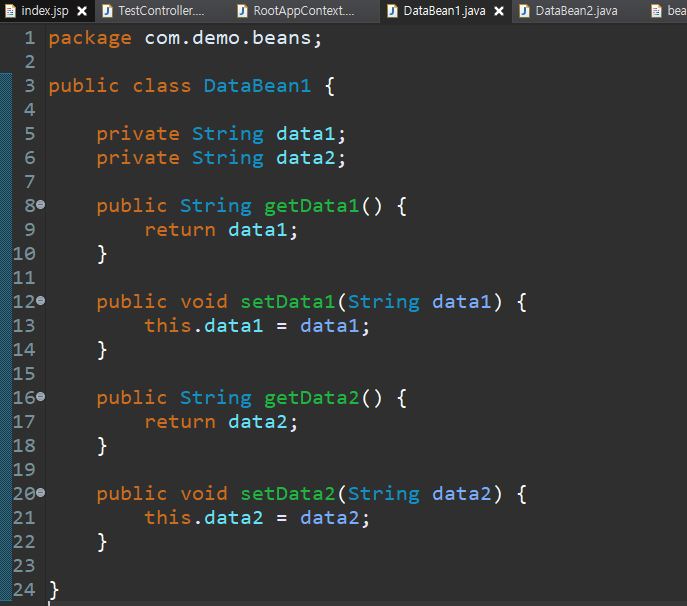The image size is (687, 606).
Task: Collapse the getData2 method at line 16
Action: coord(41,397)
